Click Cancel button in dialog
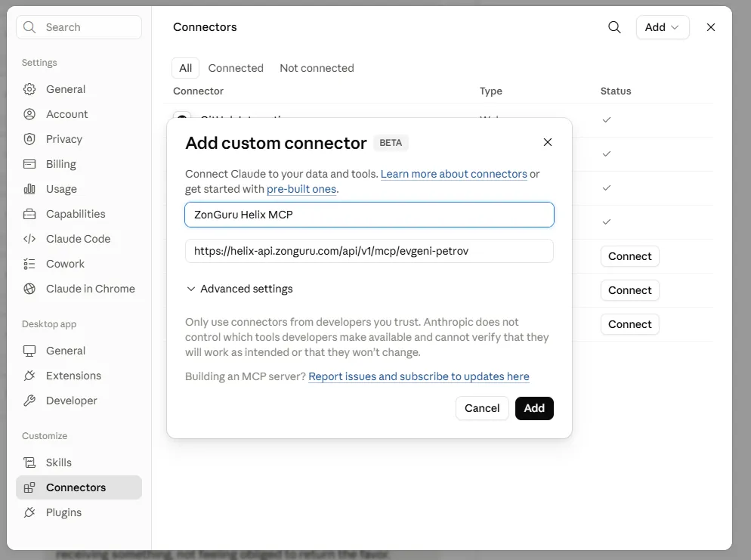Viewport: 751px width, 560px height. click(482, 408)
